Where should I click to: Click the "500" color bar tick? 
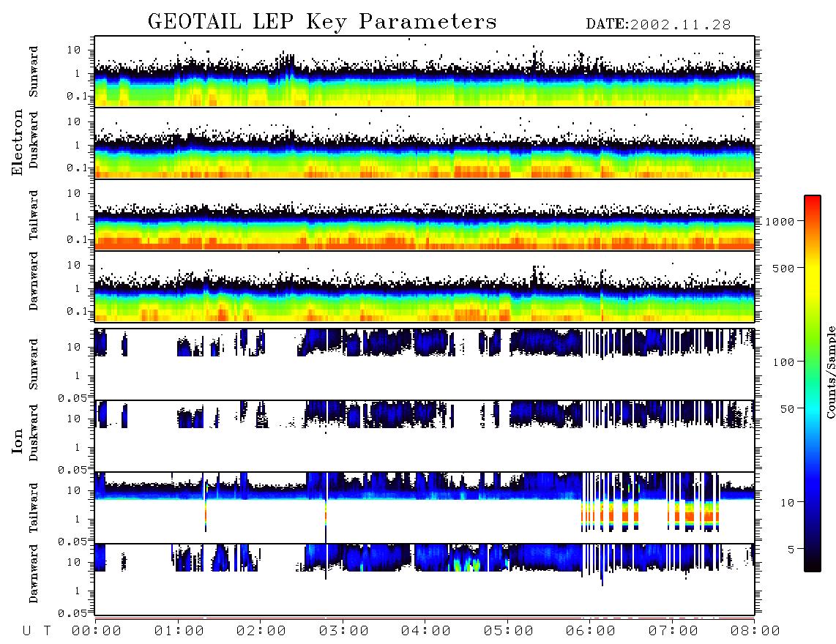click(x=784, y=269)
